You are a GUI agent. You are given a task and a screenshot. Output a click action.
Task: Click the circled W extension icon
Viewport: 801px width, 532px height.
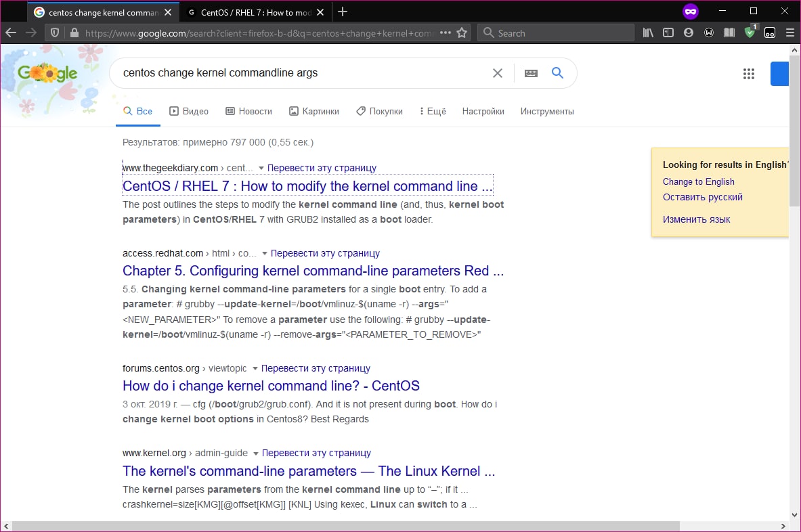pos(708,33)
